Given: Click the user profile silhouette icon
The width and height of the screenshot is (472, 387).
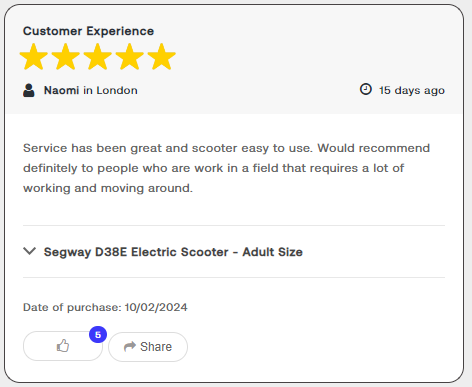Looking at the screenshot, I should point(29,90).
